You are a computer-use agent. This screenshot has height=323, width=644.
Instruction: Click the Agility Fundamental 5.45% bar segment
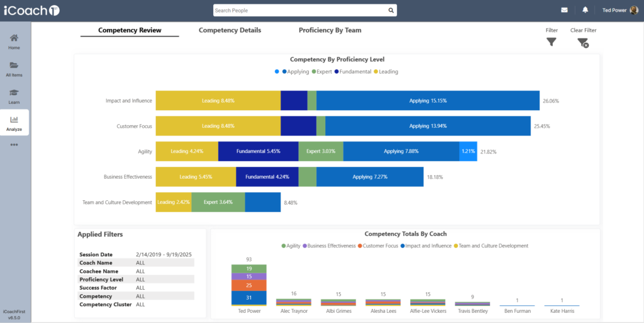tap(258, 151)
